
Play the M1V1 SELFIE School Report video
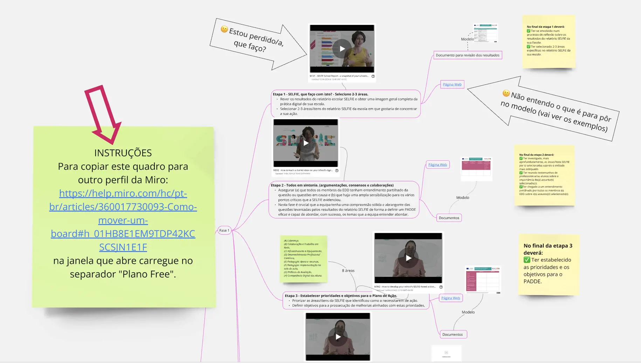[342, 49]
